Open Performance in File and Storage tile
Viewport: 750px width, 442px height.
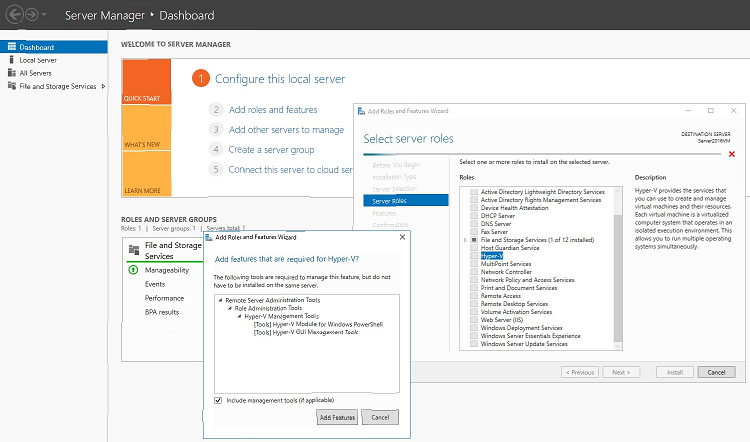[x=164, y=298]
